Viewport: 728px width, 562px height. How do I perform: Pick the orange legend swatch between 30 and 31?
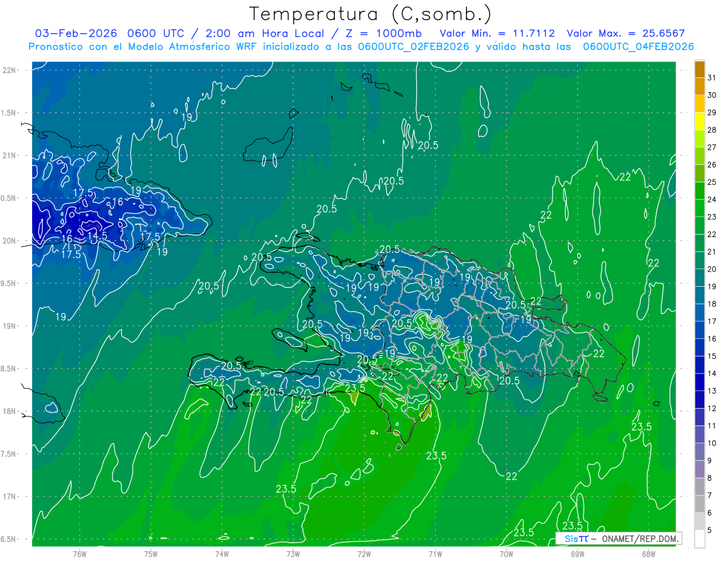699,86
